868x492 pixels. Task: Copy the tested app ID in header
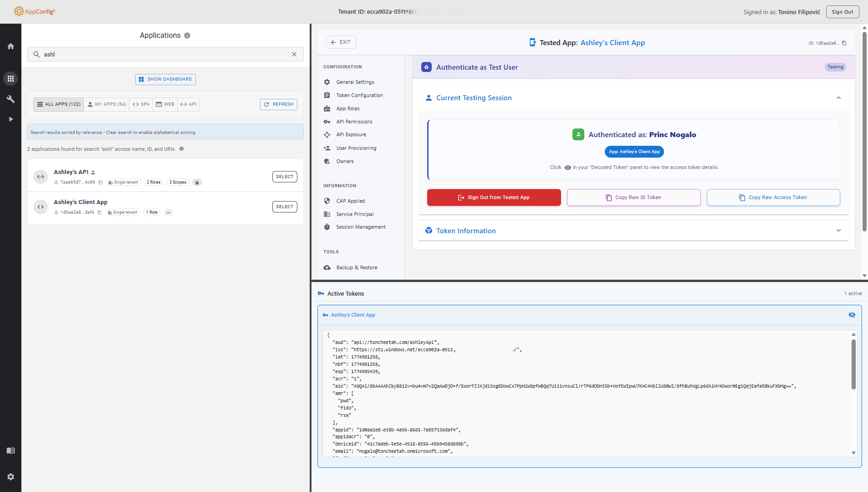pyautogui.click(x=844, y=43)
